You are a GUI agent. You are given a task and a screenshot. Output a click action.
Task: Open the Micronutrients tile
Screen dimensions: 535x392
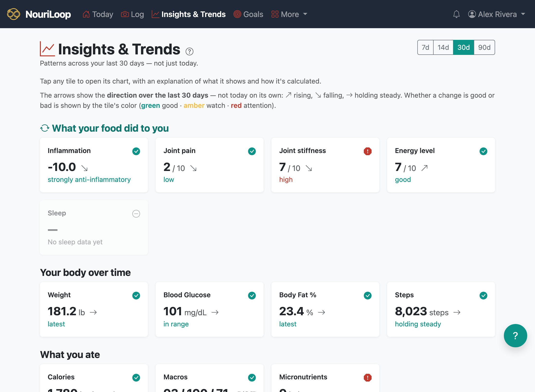(325, 378)
